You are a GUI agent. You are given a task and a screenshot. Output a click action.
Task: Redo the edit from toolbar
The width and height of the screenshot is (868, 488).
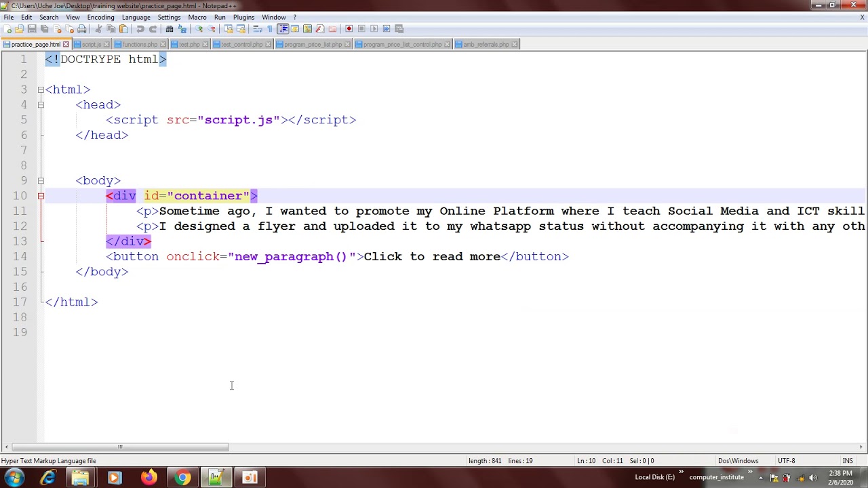coord(153,28)
